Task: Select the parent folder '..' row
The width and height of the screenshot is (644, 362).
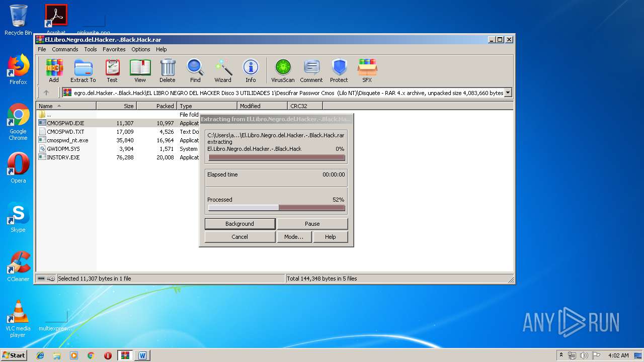Action: click(118, 115)
